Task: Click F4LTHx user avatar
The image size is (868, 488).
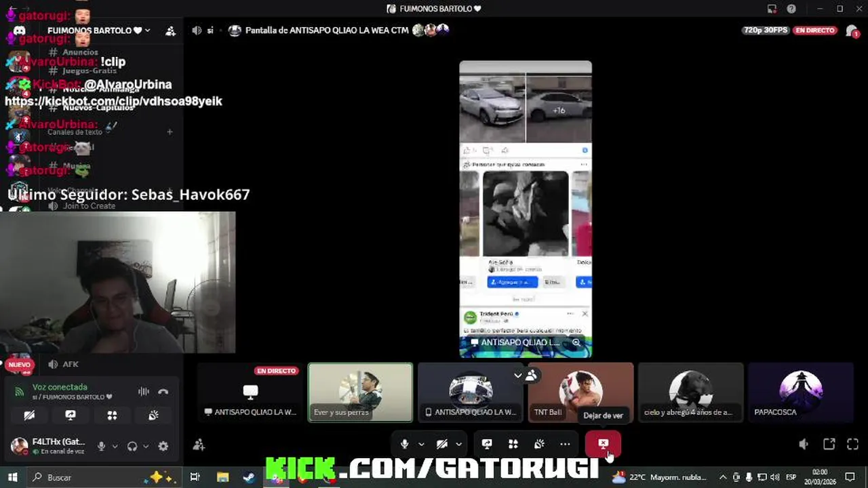Action: pyautogui.click(x=20, y=446)
